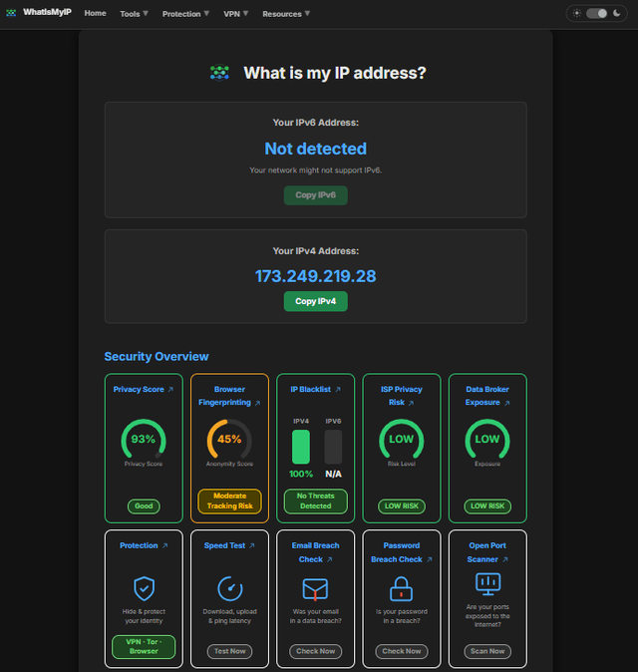Click the No Threats Detected badge
The height and width of the screenshot is (672, 638).
click(315, 501)
